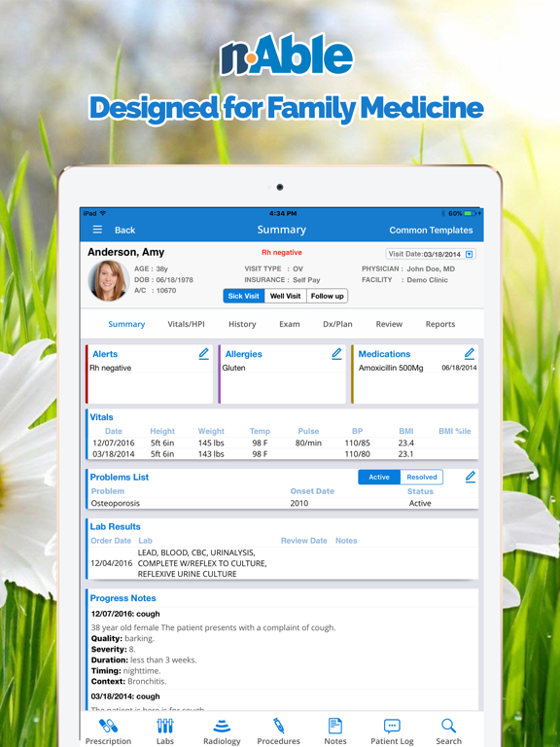The height and width of the screenshot is (747, 560).
Task: Click the red Rh negative banner
Action: [282, 253]
